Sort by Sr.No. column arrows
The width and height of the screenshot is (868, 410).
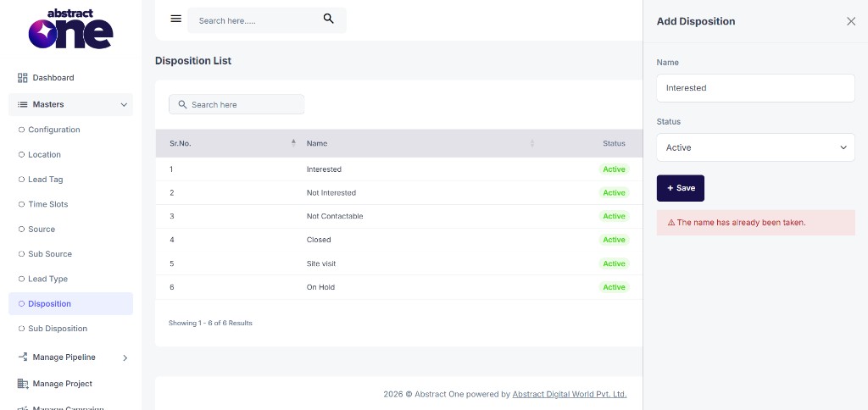coord(293,143)
